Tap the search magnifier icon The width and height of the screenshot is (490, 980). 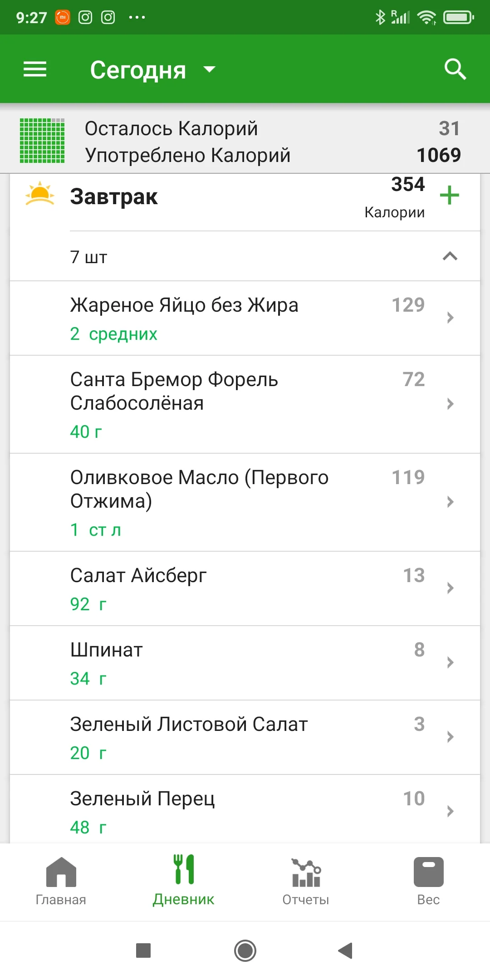[455, 69]
